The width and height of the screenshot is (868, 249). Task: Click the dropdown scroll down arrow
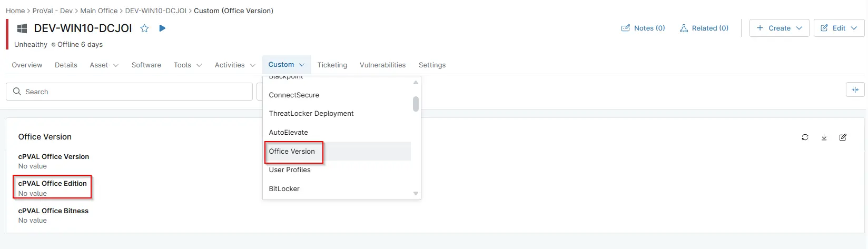416,194
